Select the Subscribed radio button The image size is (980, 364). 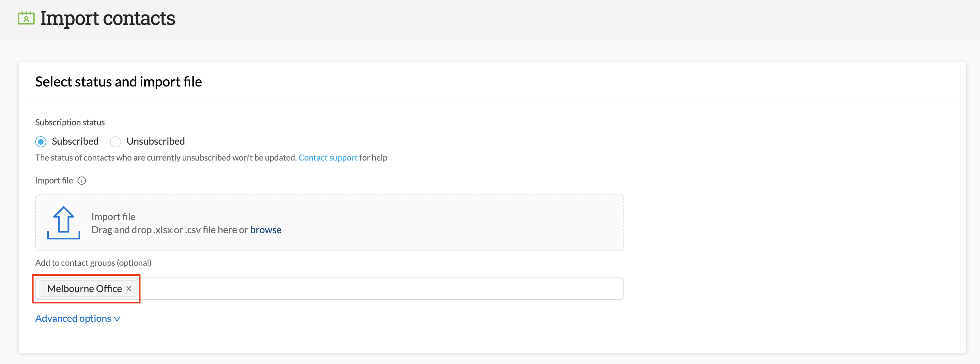click(40, 142)
